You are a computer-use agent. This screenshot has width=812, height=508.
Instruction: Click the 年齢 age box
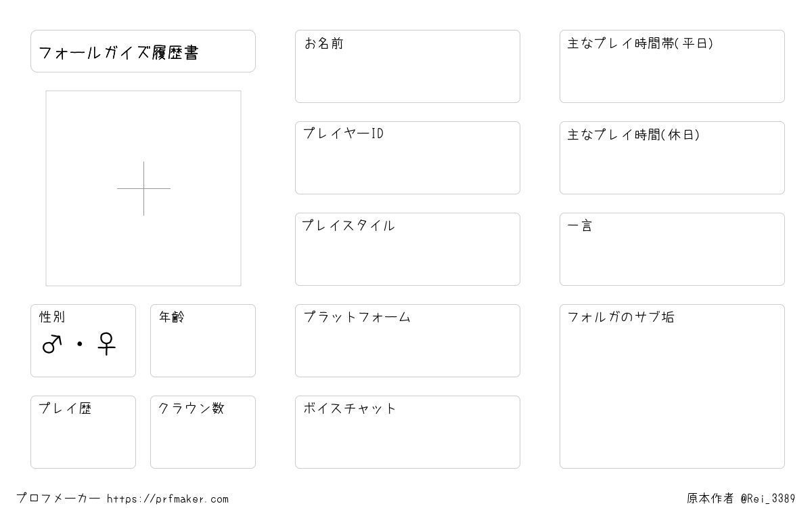click(x=203, y=341)
